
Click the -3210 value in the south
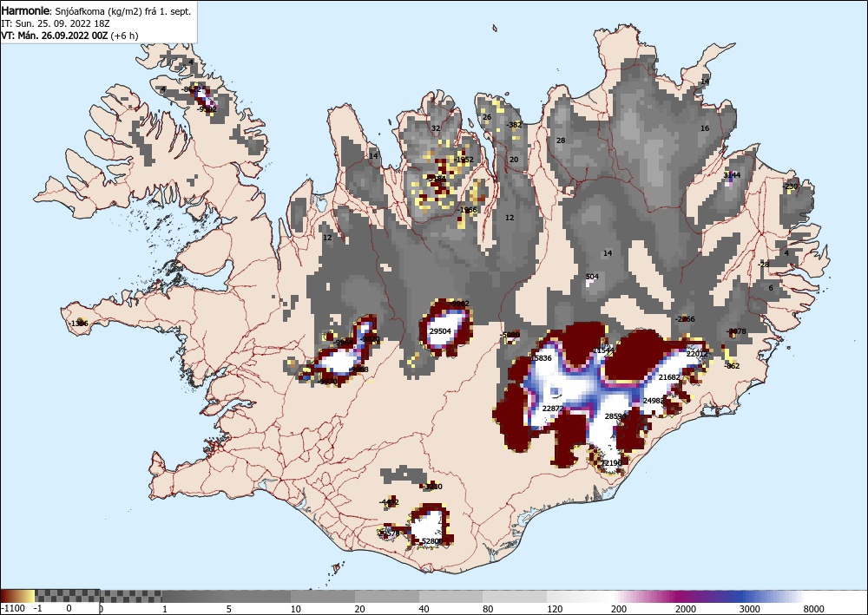click(x=432, y=487)
